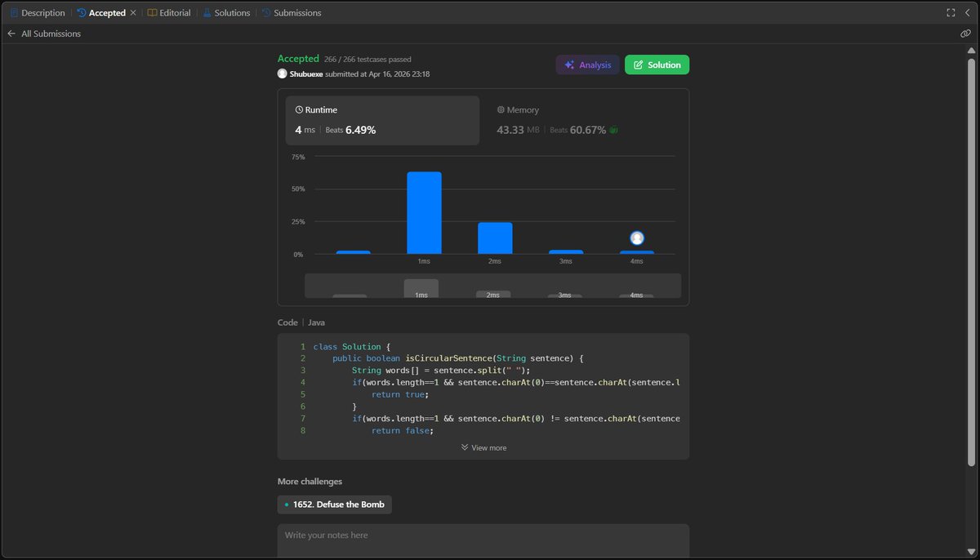Click the Solutions flask icon
This screenshot has width=980, height=560.
[207, 13]
